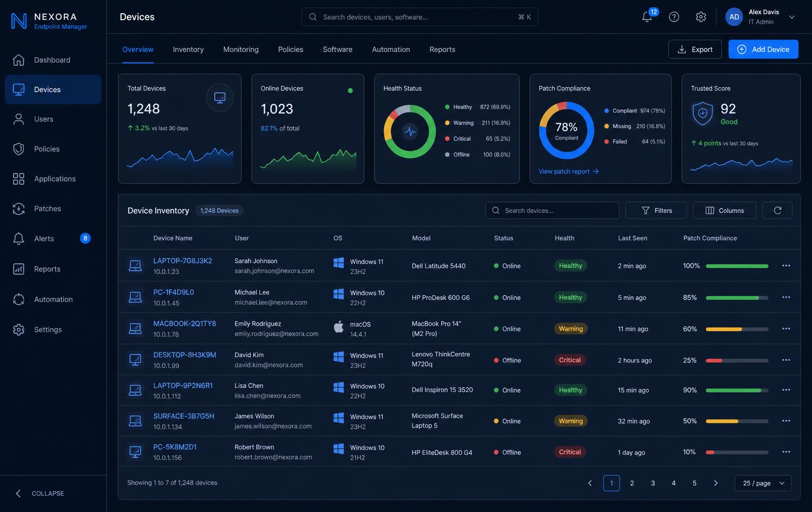The height and width of the screenshot is (512, 812).
Task: Go to Automation in the sidebar
Action: click(53, 299)
